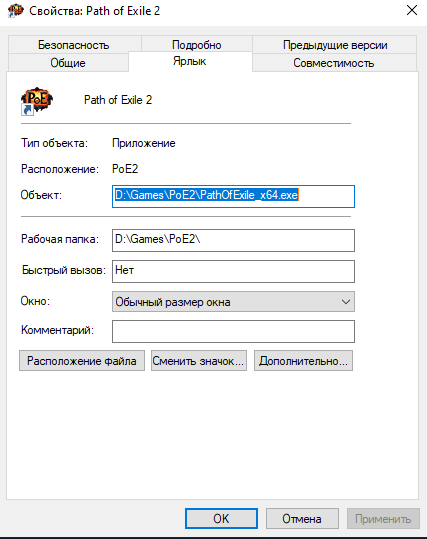The image size is (427, 539).
Task: Close the Свойства dialog with the X
Action: 412,10
